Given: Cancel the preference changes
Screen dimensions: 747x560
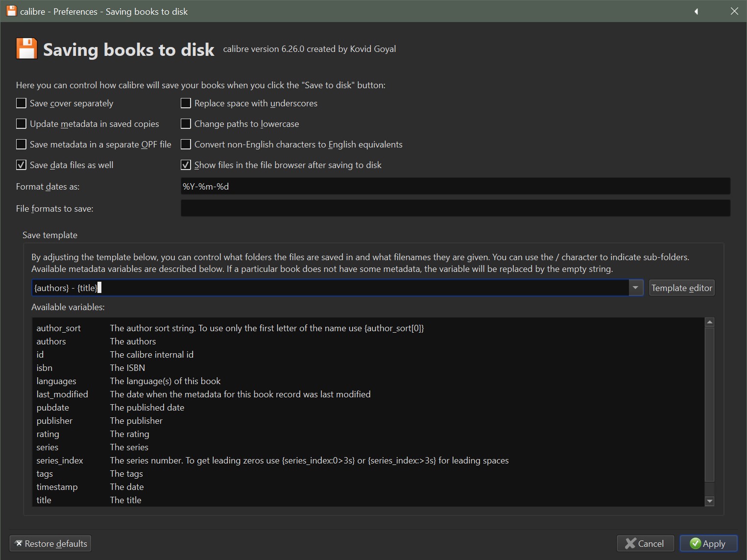Looking at the screenshot, I should (645, 543).
